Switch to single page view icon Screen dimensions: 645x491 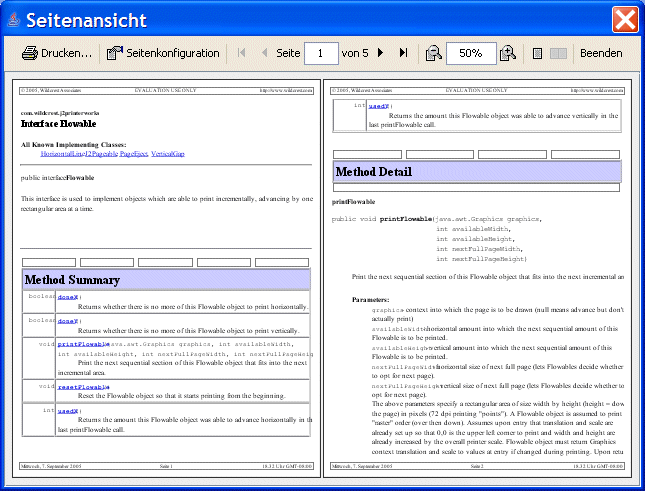click(537, 53)
